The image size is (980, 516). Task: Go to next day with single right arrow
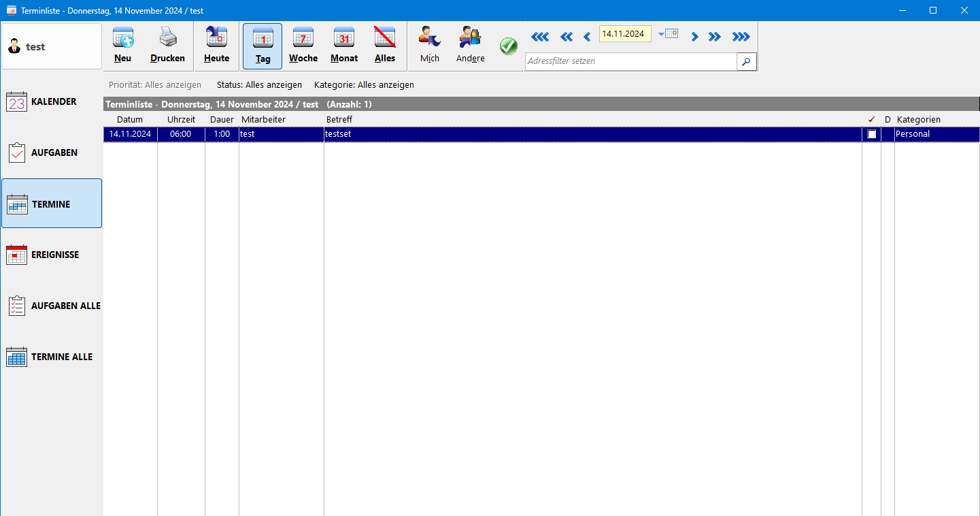[x=694, y=37]
